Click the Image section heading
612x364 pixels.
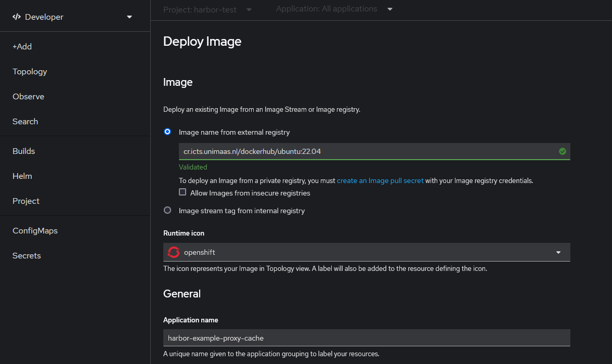(178, 82)
